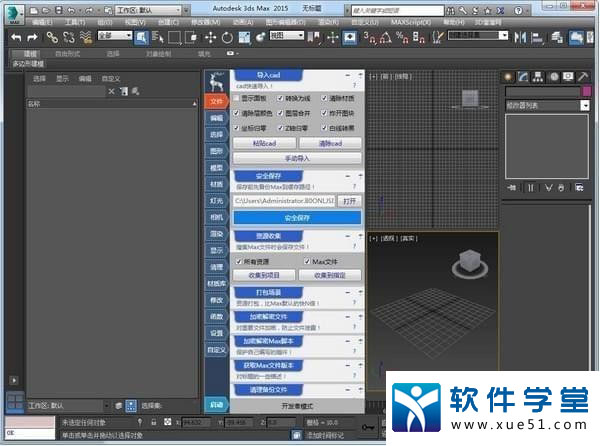This screenshot has width=600, height=446.
Task: Select the Bind to Space Warp icon
Action: [86, 37]
